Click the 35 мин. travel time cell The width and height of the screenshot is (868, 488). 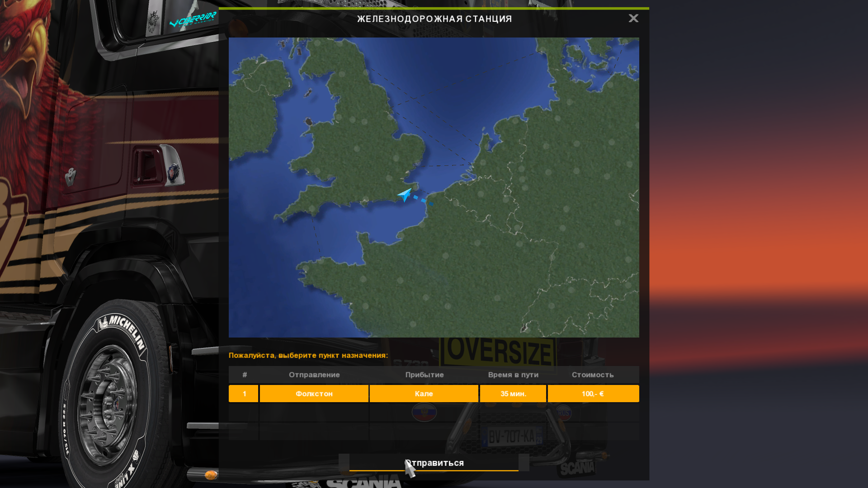[x=513, y=394]
